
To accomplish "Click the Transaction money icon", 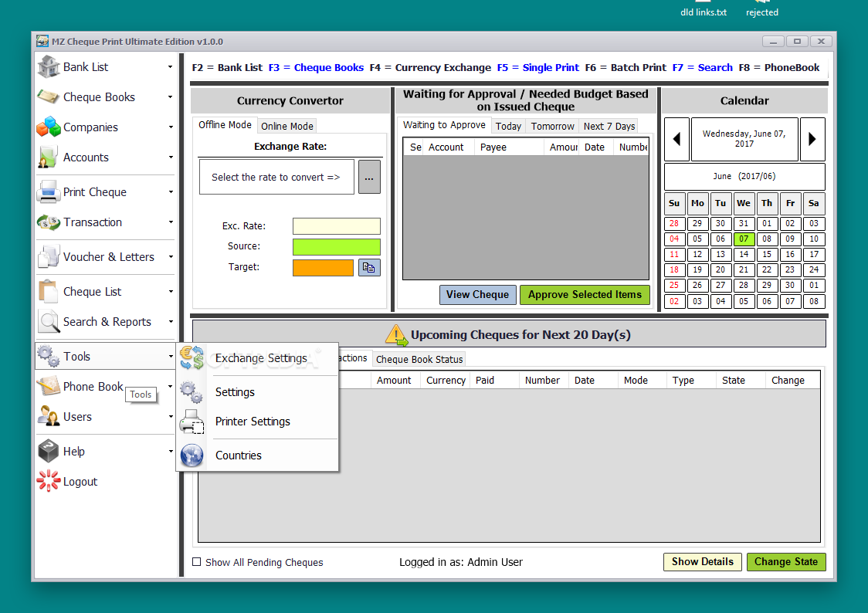I will pyautogui.click(x=49, y=222).
